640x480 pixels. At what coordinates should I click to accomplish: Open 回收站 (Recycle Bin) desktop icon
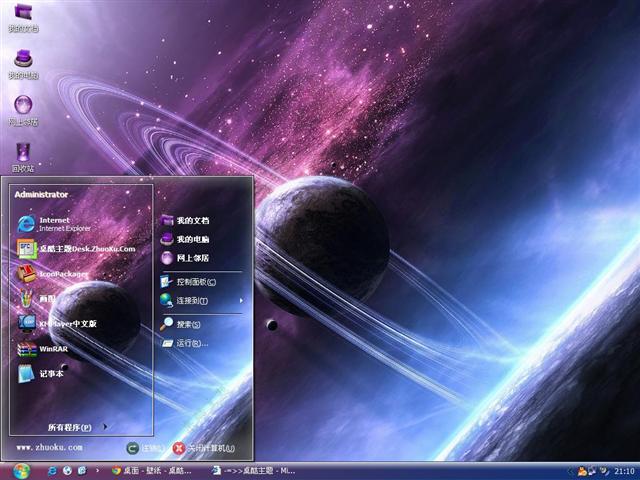click(x=23, y=155)
